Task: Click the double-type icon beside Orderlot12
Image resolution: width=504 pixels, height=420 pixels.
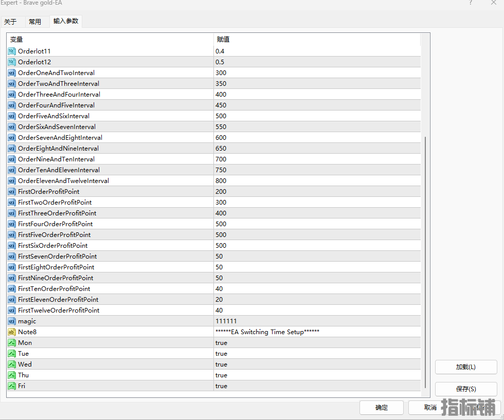Action: [x=11, y=62]
